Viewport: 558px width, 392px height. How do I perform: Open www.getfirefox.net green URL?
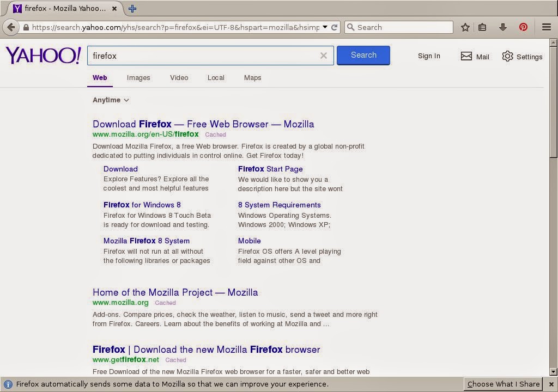[x=126, y=360]
